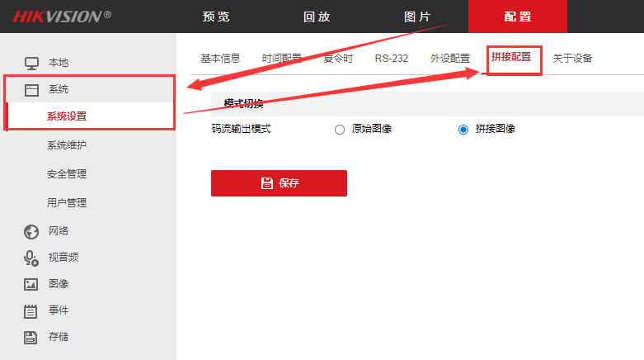Click the monitor icon next to 本地

31,63
